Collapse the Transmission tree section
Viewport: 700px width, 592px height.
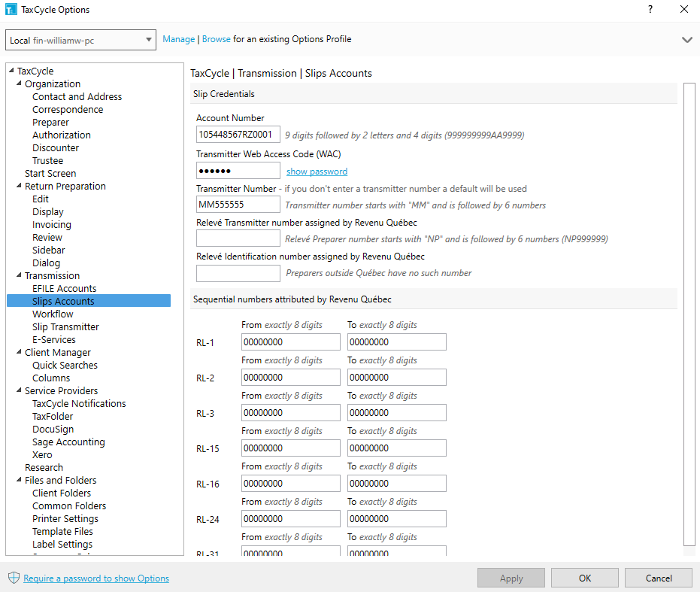[x=19, y=275]
